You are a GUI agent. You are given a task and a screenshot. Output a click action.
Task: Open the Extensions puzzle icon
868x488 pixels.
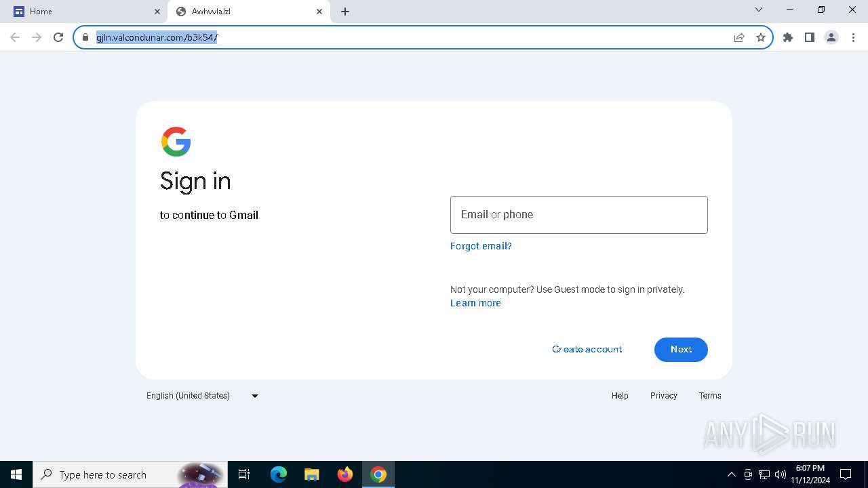point(788,37)
